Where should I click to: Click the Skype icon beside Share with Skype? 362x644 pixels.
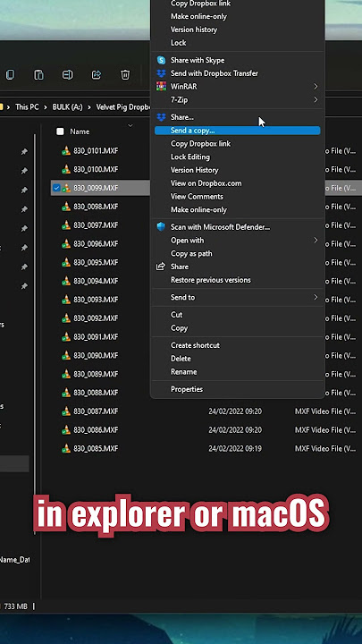(x=161, y=61)
